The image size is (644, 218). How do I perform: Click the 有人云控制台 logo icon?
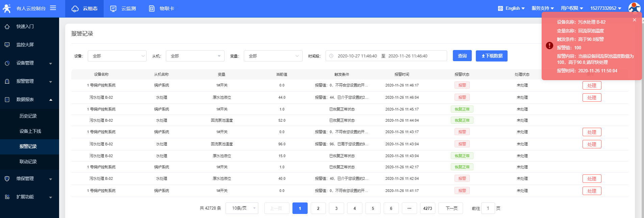(x=7, y=8)
